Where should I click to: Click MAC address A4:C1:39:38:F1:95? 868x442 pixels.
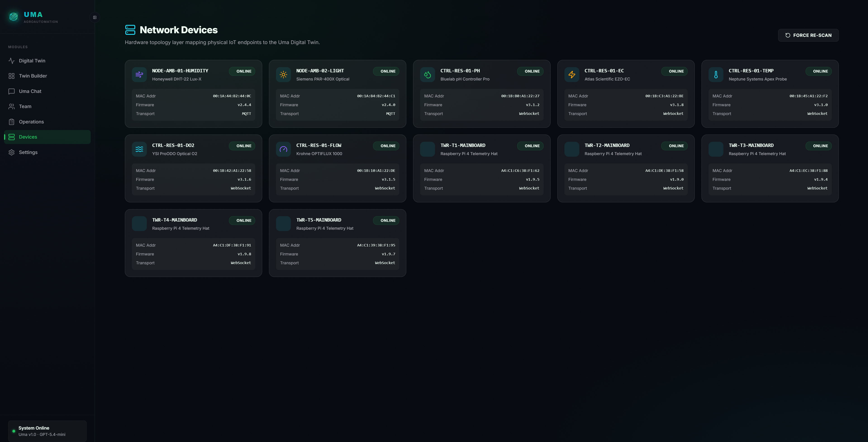pos(376,245)
